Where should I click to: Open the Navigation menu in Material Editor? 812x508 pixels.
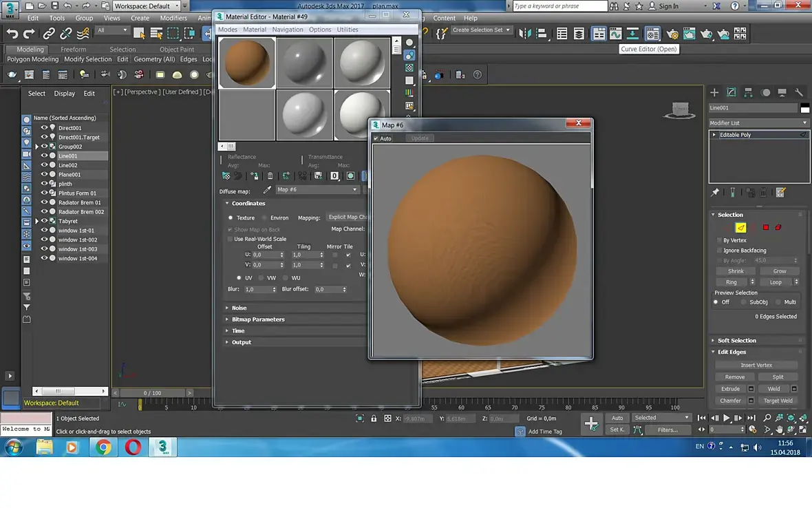287,30
